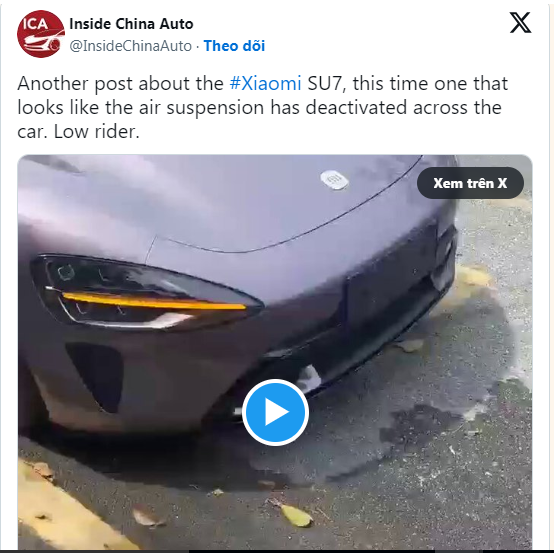Image resolution: width=554 pixels, height=553 pixels.
Task: Click the yellow leaf on the asphalt
Action: click(x=296, y=515)
